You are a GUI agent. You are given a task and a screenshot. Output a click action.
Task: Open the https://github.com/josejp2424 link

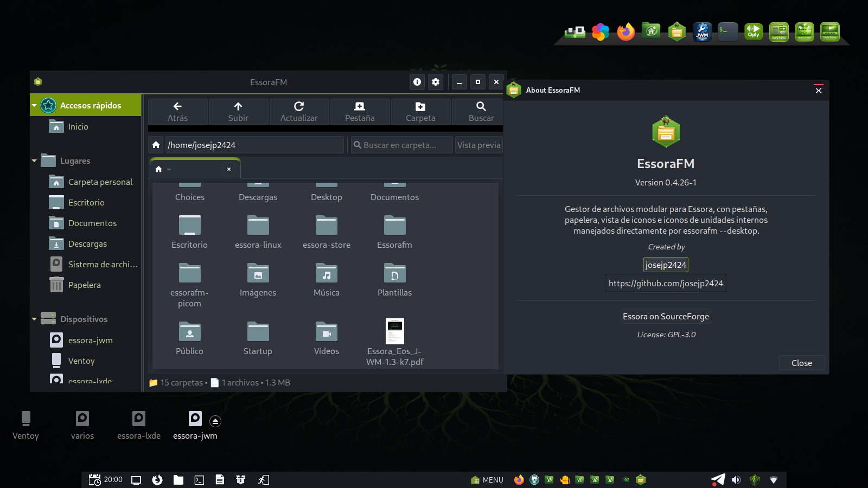666,283
